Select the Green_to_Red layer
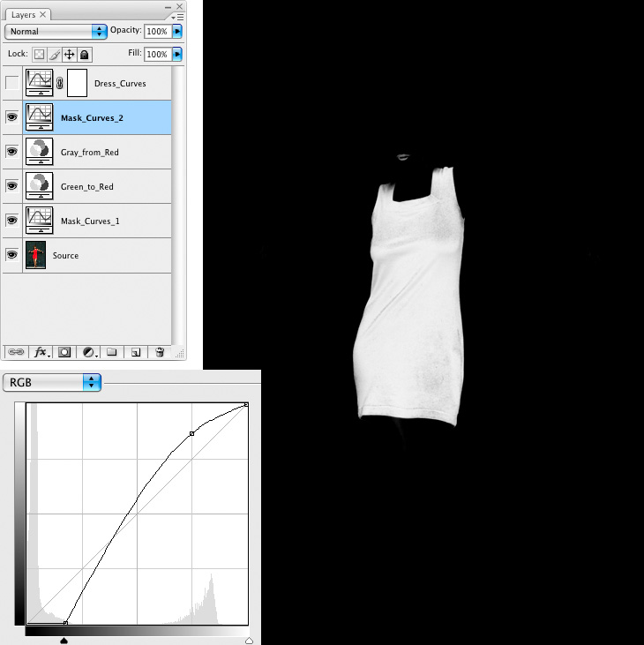644x645 pixels. tap(106, 186)
